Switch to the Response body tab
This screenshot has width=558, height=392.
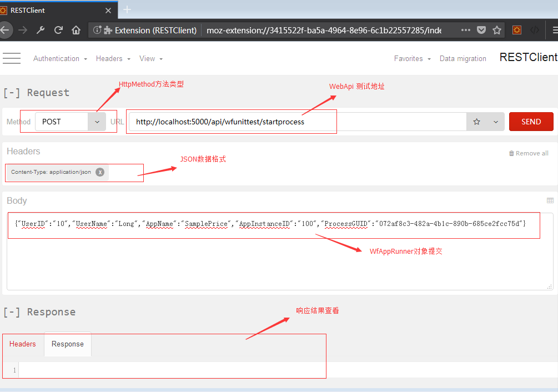[68, 344]
